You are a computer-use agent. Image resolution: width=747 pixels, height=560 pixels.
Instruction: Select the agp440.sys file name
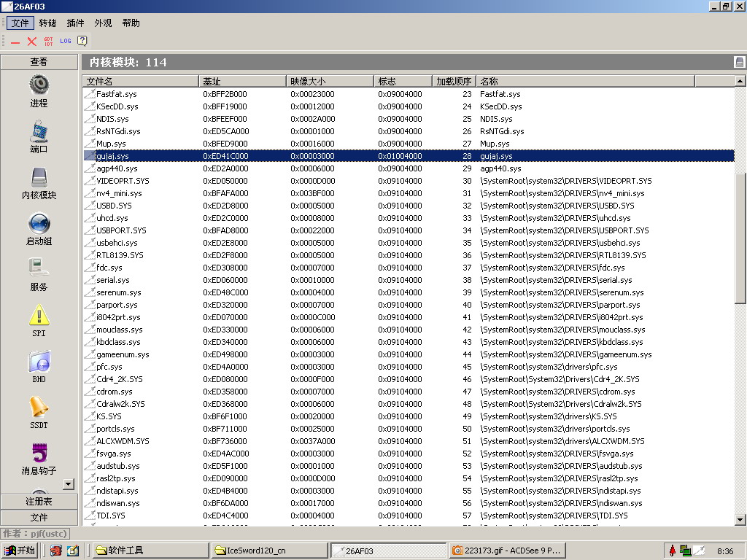coord(117,168)
